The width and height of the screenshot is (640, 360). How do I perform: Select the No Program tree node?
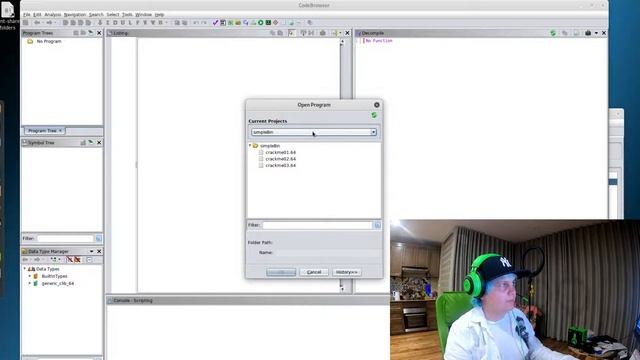(49, 41)
